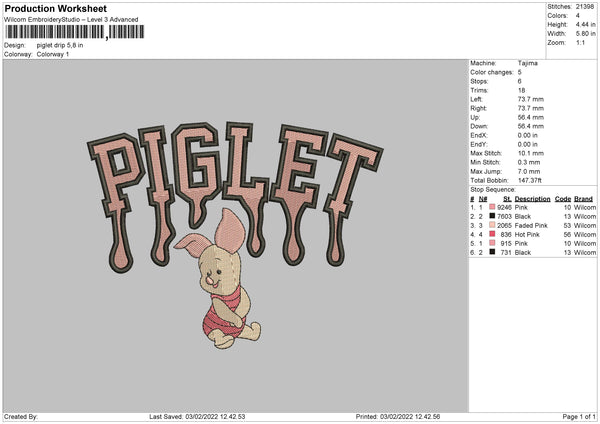Click the width value '5.80 in'
This screenshot has width=600, height=424.
click(x=585, y=34)
